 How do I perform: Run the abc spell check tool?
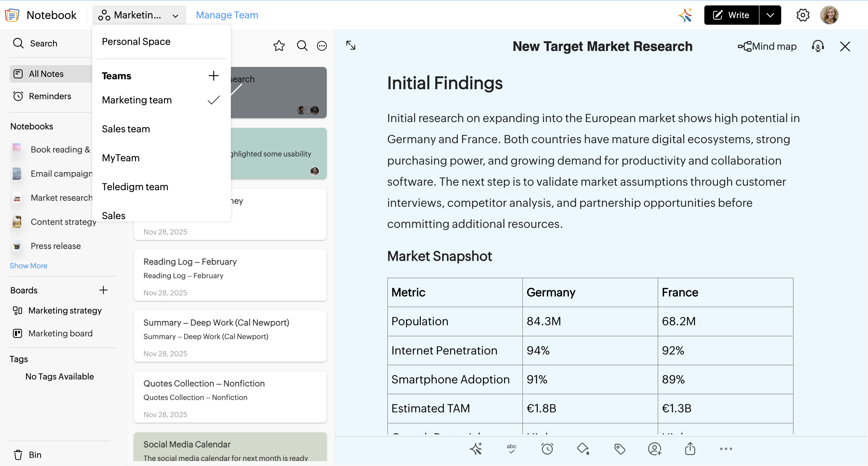511,449
